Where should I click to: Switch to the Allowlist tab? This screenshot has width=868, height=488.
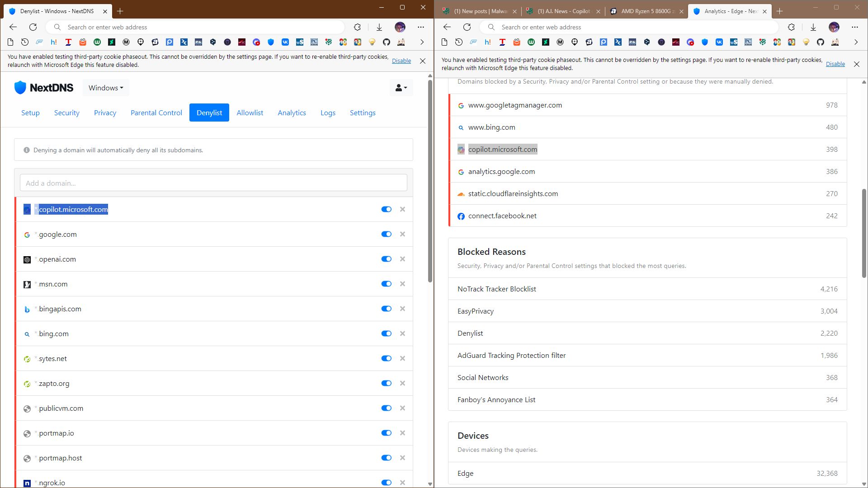250,113
